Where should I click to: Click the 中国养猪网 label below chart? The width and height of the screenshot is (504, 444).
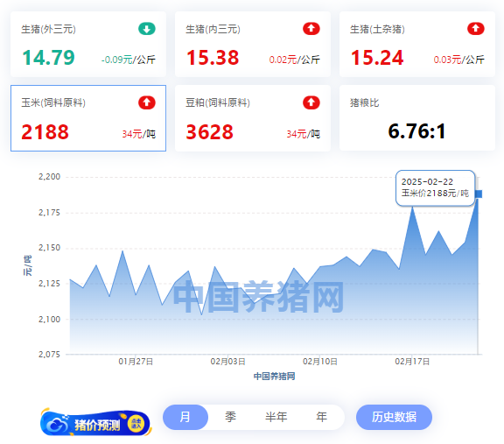pos(274,376)
